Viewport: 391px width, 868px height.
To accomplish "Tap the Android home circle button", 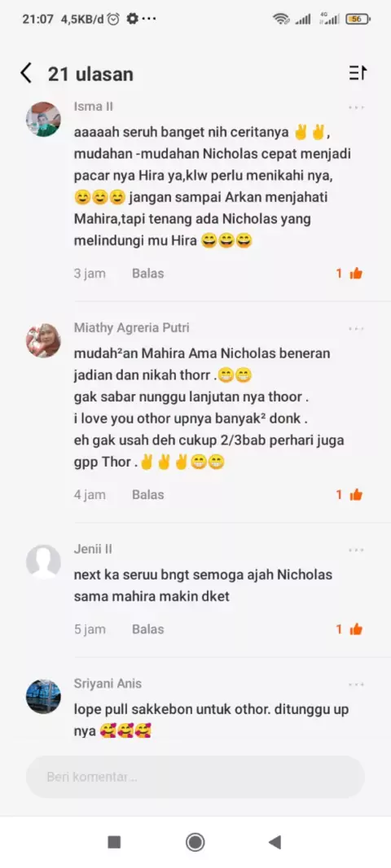I will (195, 843).
